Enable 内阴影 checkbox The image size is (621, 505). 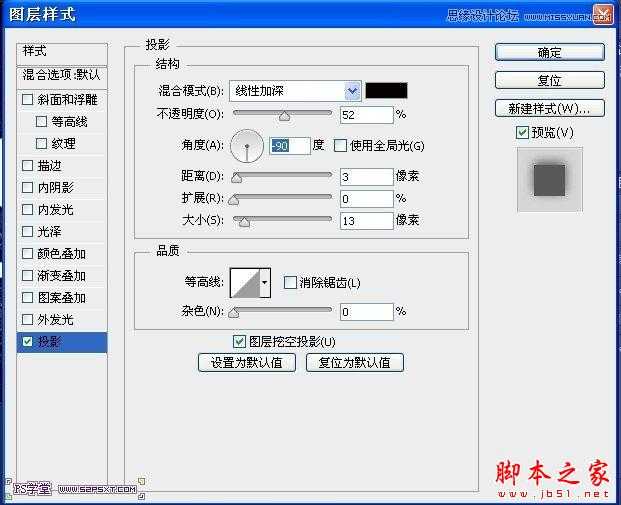pyautogui.click(x=27, y=187)
